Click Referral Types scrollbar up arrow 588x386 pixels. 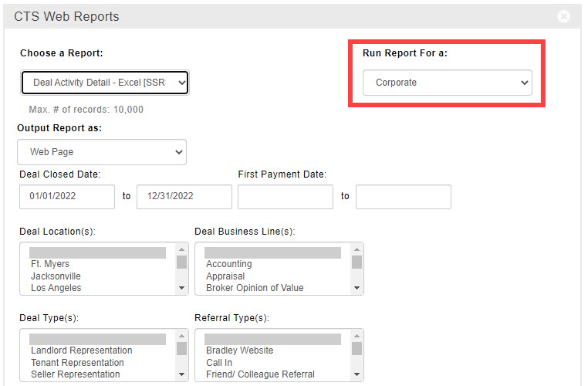click(x=357, y=335)
